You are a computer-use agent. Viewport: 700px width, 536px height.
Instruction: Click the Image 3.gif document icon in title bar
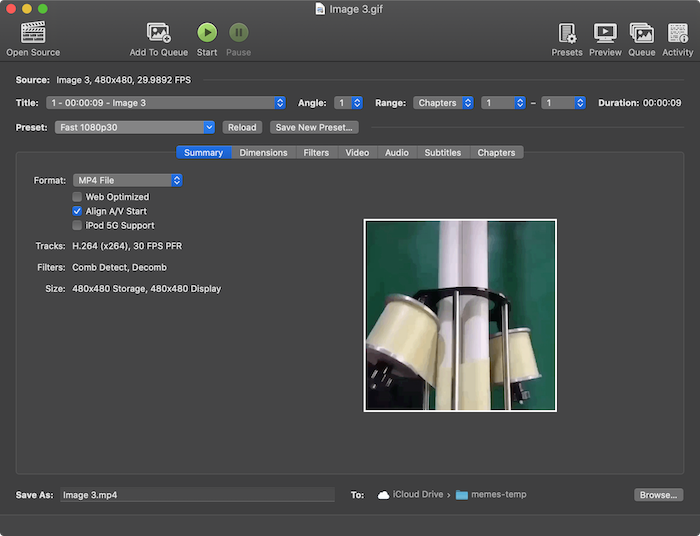click(320, 9)
